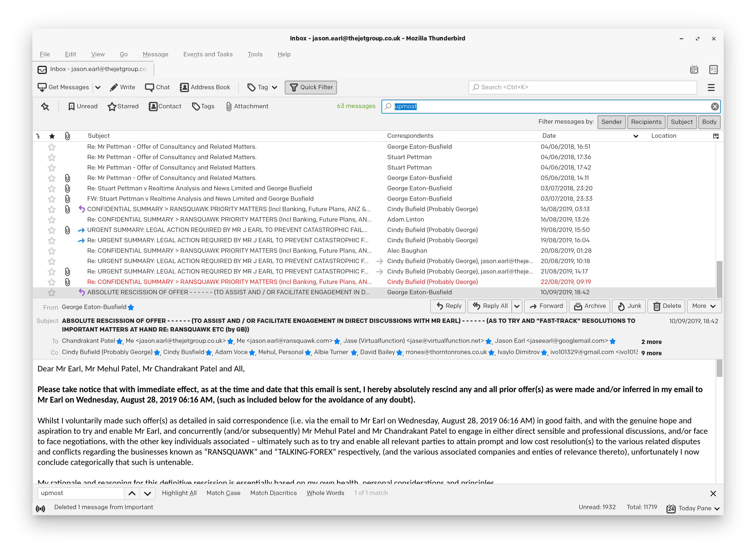Toggle the Quick Filter bar
The width and height of the screenshot is (756, 551).
click(311, 88)
